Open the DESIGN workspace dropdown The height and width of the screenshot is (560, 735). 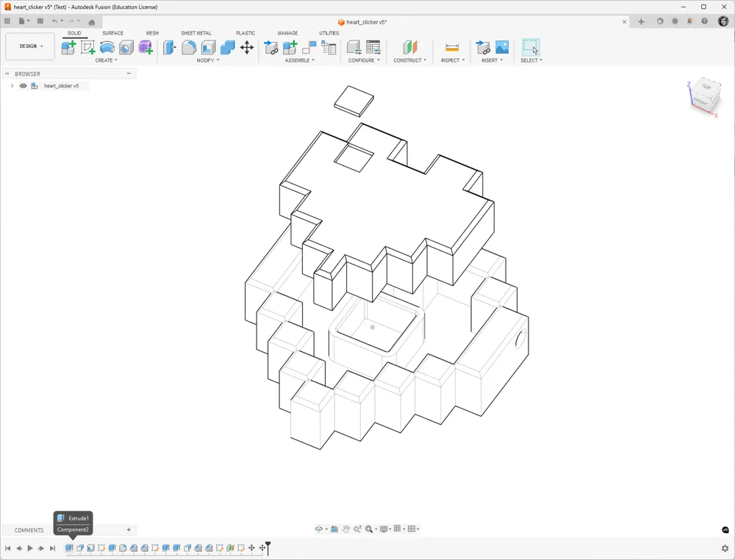(29, 46)
